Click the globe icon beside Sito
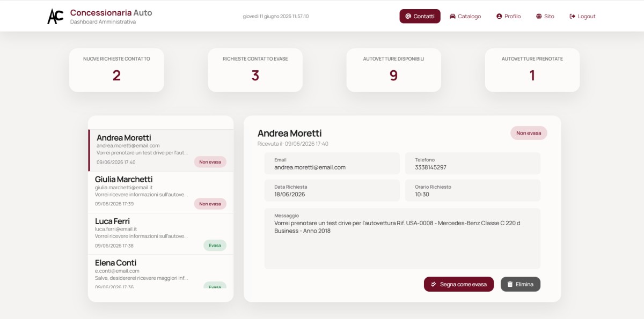The image size is (644, 319). [539, 16]
